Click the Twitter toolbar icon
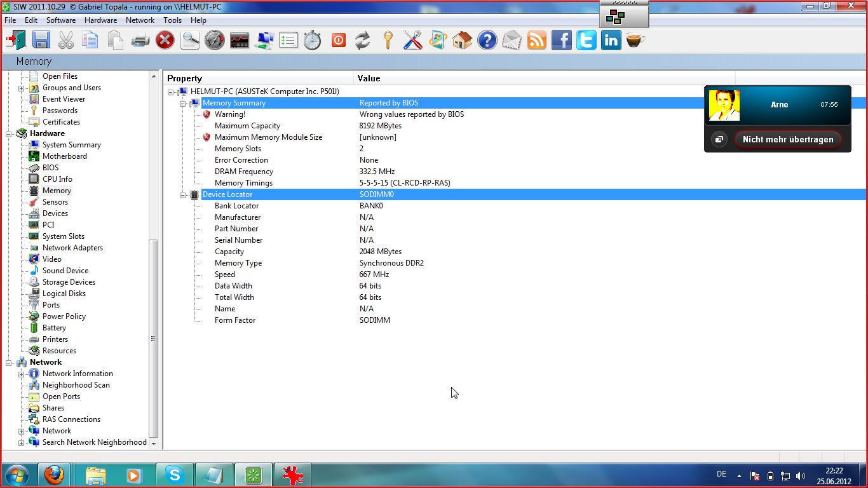Image resolution: width=868 pixels, height=488 pixels. pos(587,41)
